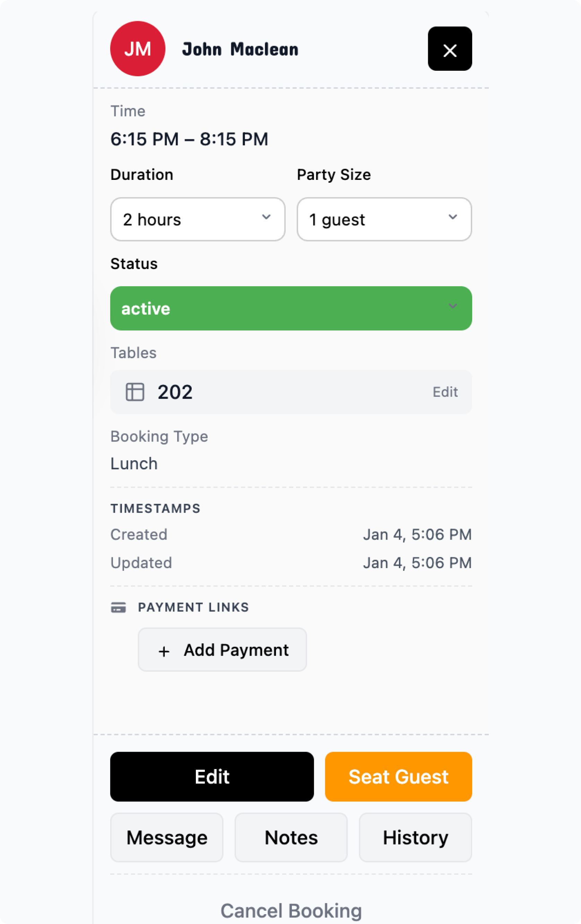
Task: Open the Duration dropdown
Action: click(x=197, y=219)
